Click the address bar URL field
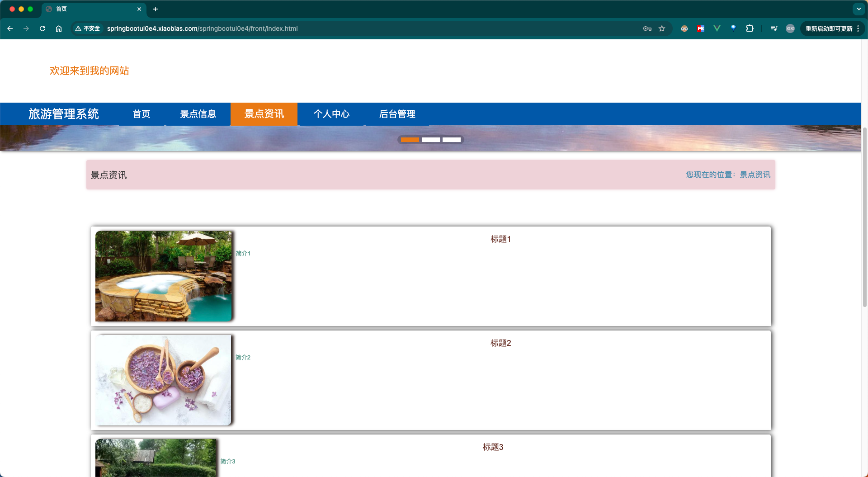Screen dimensions: 868x477 tap(371, 28)
